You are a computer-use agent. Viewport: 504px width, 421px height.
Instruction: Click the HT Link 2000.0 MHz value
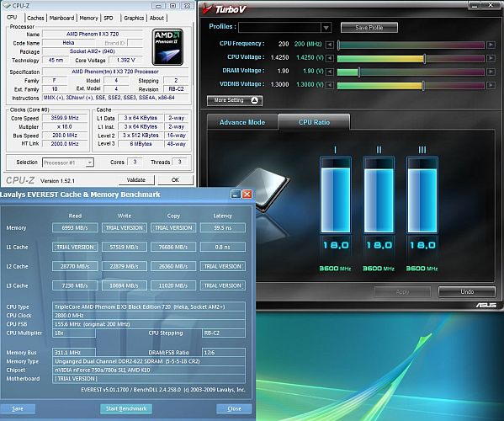coord(65,144)
